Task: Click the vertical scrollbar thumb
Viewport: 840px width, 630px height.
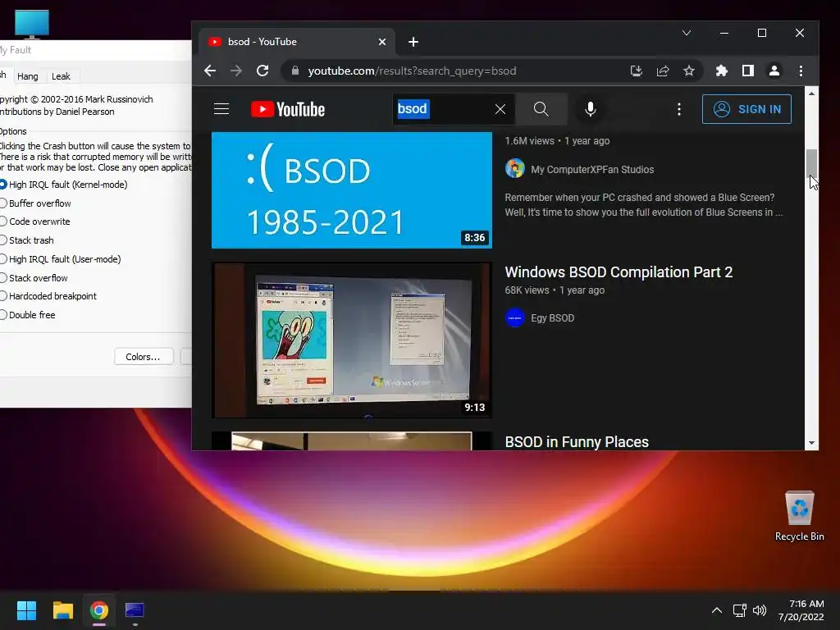Action: coord(811,164)
